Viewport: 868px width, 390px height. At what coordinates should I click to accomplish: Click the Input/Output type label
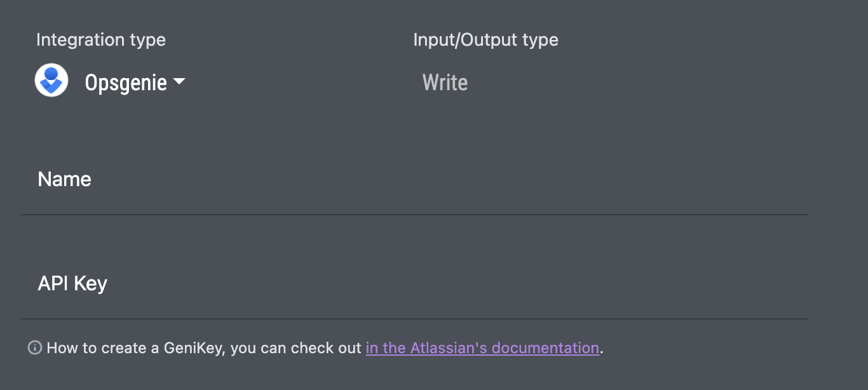[x=485, y=40]
